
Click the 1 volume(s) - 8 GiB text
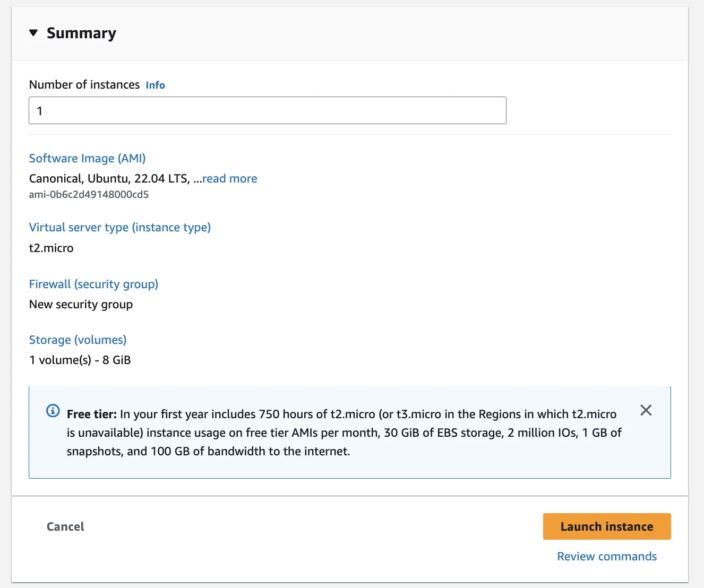click(80, 360)
